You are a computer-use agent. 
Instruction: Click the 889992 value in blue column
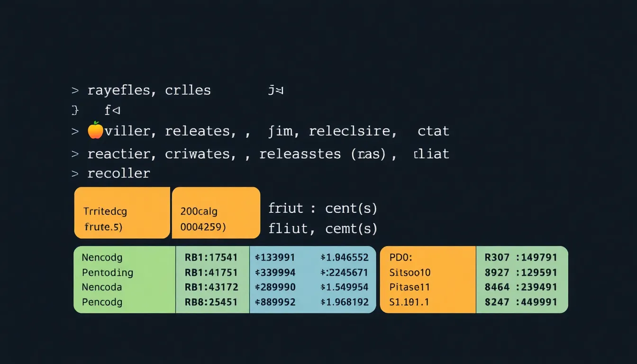click(x=275, y=302)
